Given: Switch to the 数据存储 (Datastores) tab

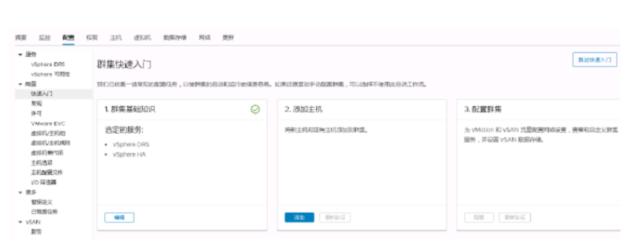Looking at the screenshot, I should 175,38.
